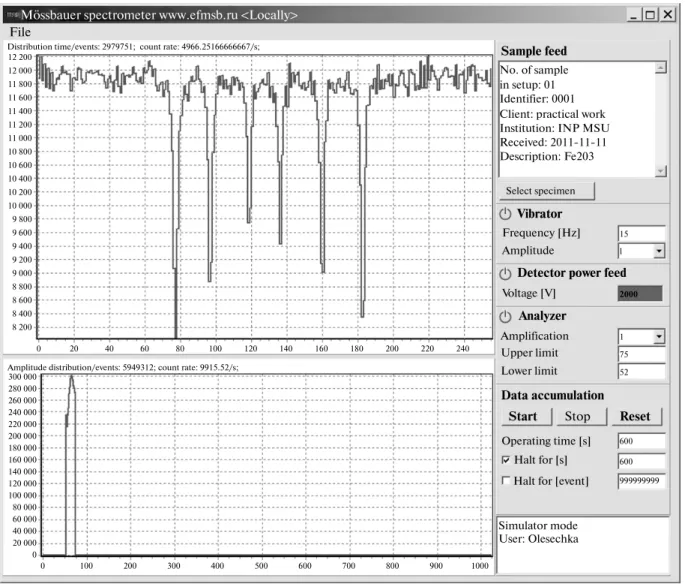Click 'Institution: INP MSU' text line
The image size is (685, 584).
coord(554,128)
